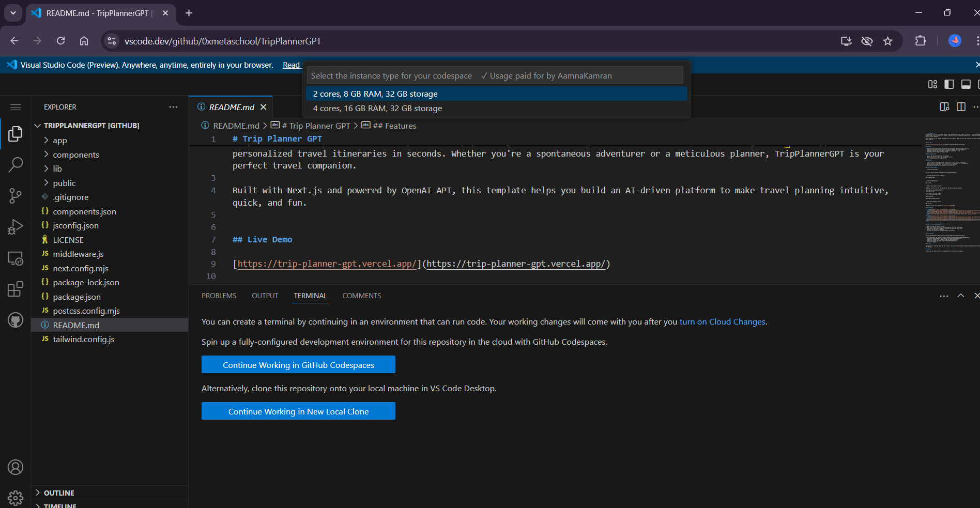The image size is (980, 508).
Task: Open the Run and Debug view
Action: click(x=16, y=227)
